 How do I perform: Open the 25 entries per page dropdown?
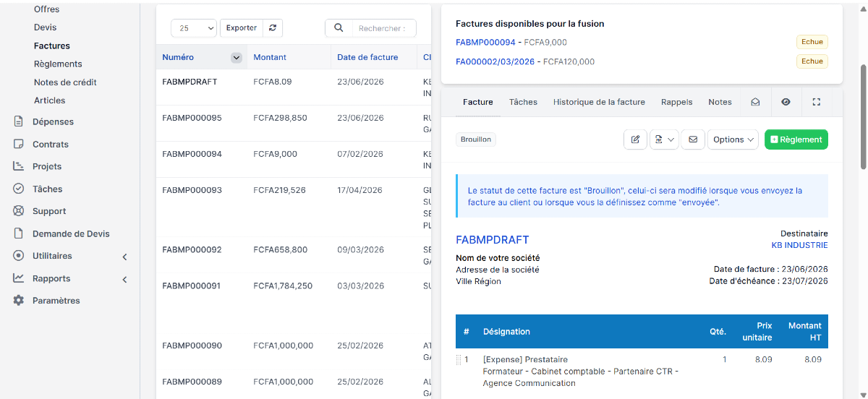(194, 28)
